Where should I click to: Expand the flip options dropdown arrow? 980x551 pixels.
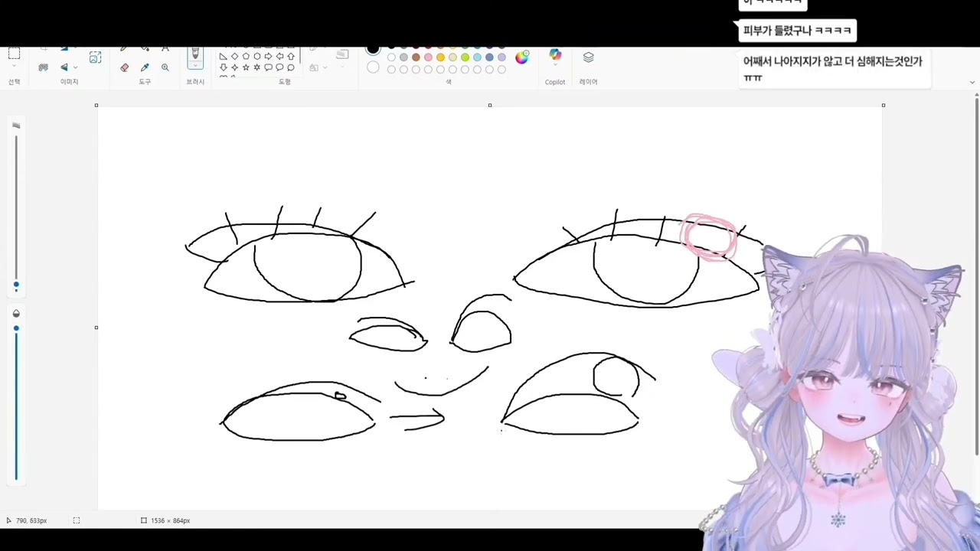click(x=75, y=67)
